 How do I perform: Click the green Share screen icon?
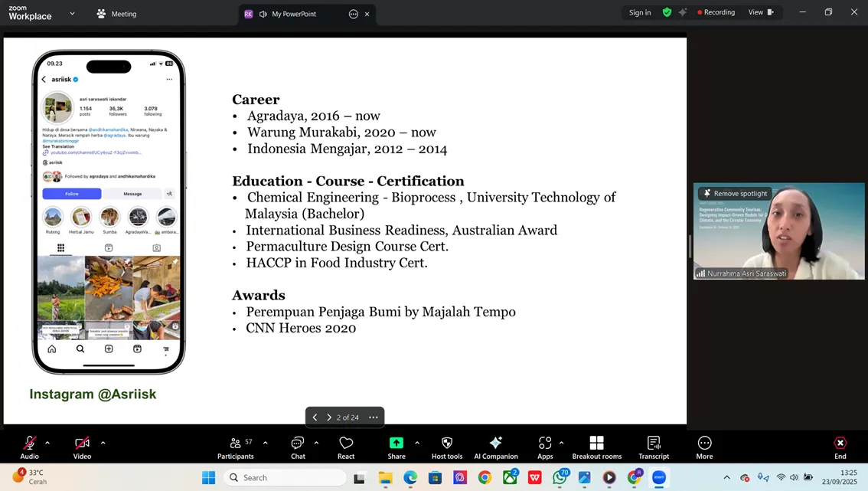click(396, 443)
